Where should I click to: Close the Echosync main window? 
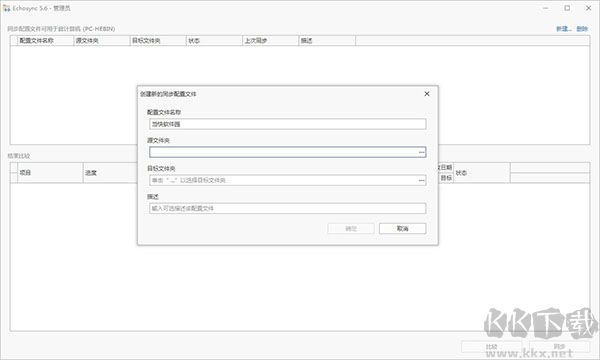589,8
